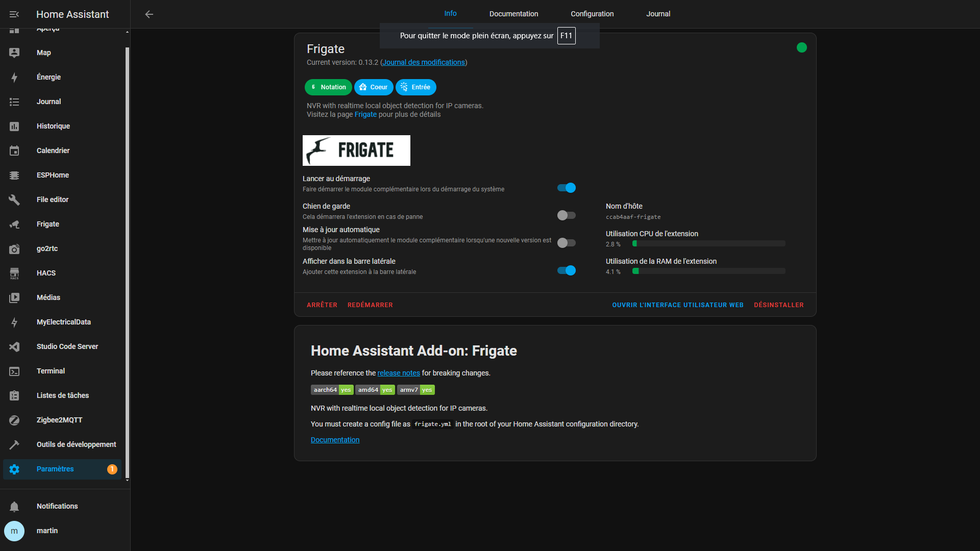This screenshot has width=980, height=551.
Task: Click the Frigate logo image
Action: [356, 151]
